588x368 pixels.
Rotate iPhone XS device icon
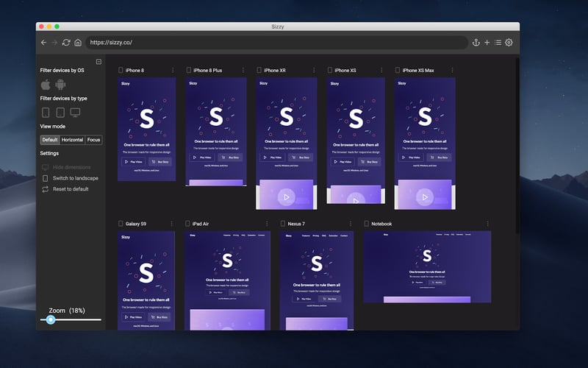[330, 70]
